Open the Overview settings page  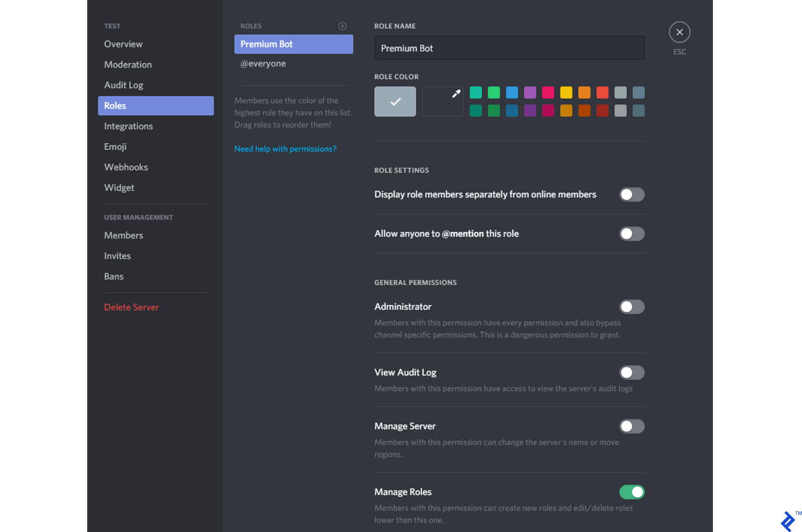click(x=123, y=44)
